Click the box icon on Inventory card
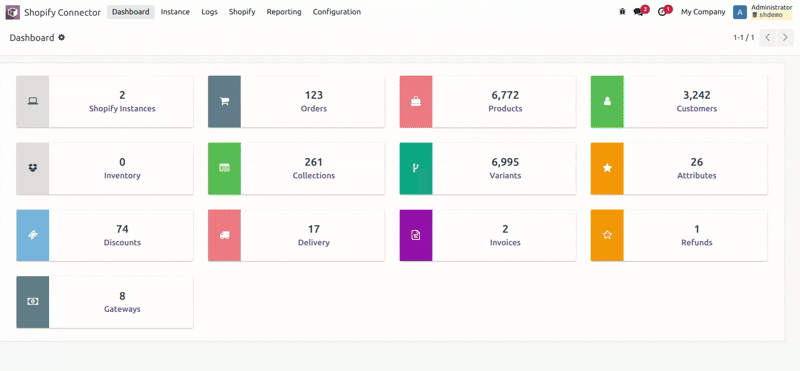The image size is (800, 371). tap(33, 168)
